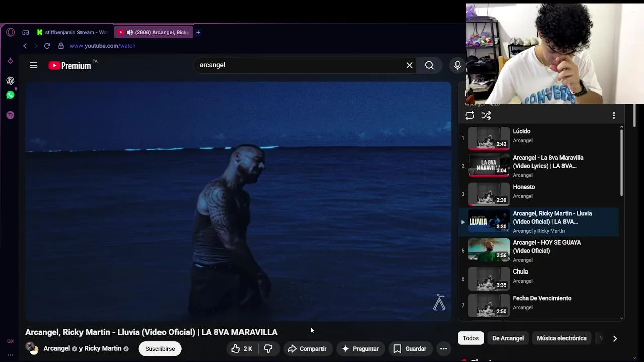Viewport: 644px width, 362px height.
Task: Click scroll-down arrow of playlist panel
Action: (622, 318)
